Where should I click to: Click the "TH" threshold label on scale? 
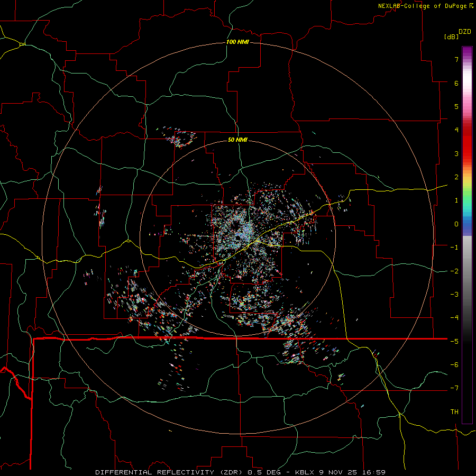(x=454, y=412)
